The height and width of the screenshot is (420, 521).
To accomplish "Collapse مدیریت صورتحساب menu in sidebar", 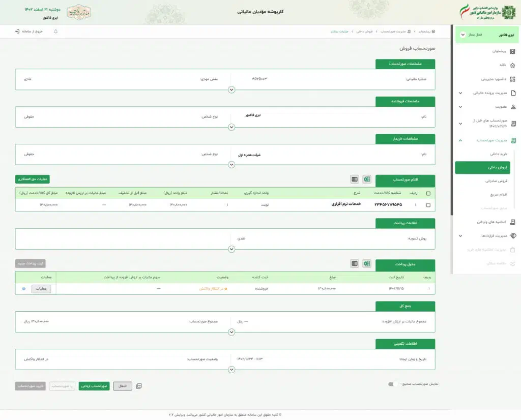I will click(x=460, y=140).
